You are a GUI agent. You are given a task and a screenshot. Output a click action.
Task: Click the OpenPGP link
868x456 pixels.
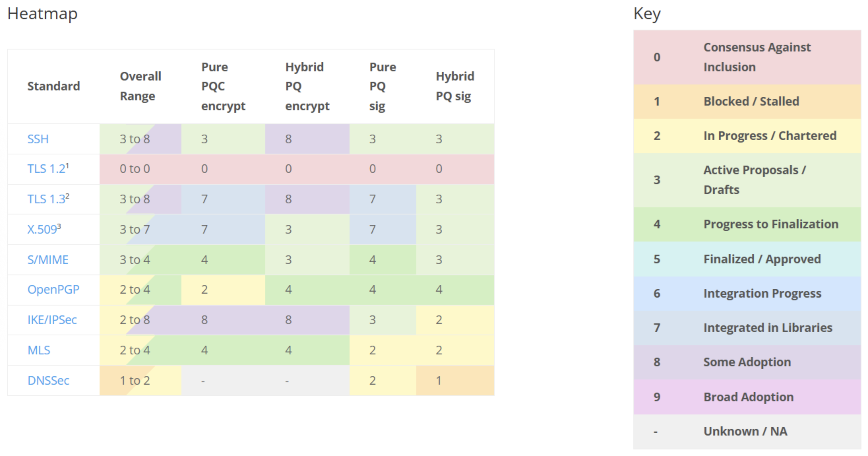53,289
